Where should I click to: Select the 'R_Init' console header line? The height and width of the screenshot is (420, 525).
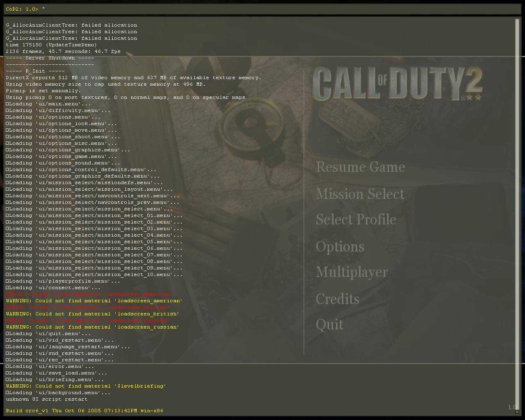click(x=35, y=71)
